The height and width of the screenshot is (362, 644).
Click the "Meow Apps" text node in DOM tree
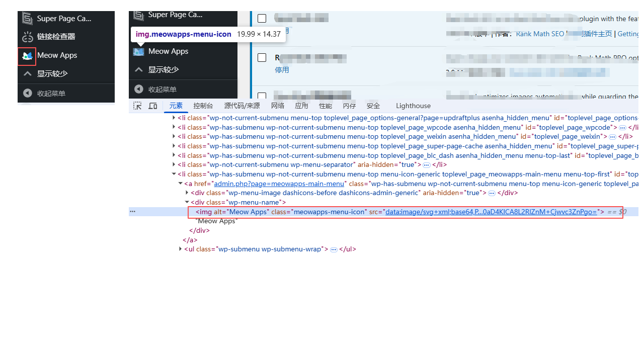(x=216, y=221)
